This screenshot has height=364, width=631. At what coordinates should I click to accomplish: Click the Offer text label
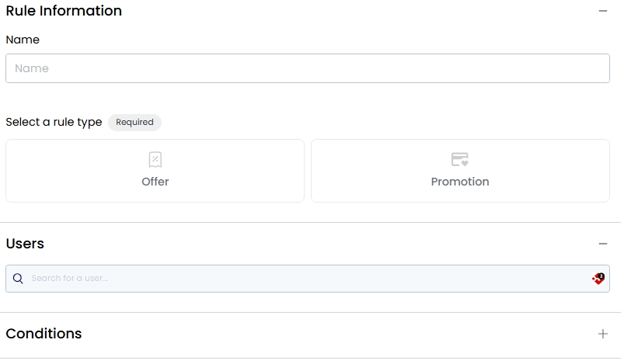155,182
